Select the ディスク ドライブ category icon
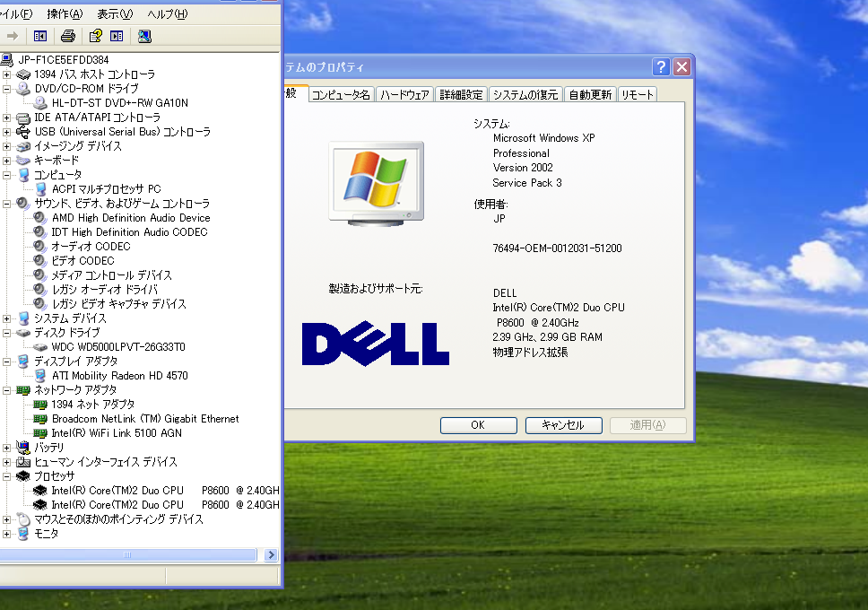 click(22, 333)
